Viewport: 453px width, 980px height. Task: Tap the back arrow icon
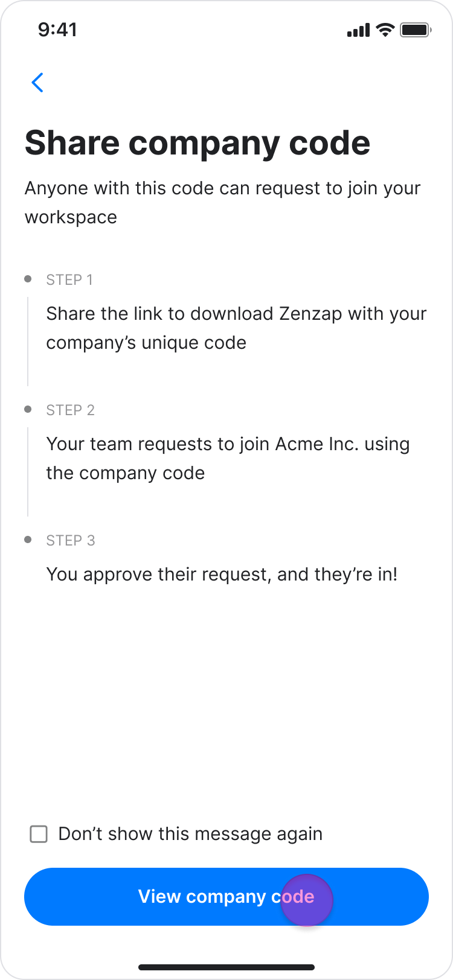[37, 83]
